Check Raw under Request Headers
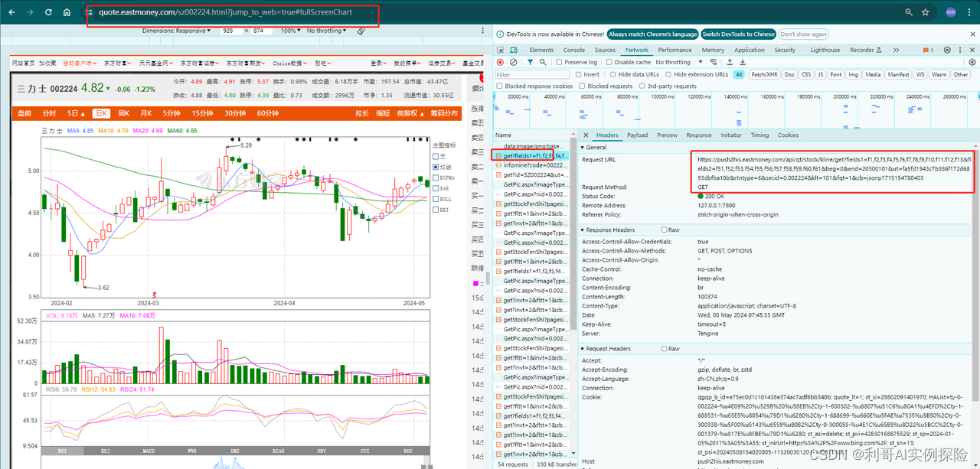This screenshot has height=469, width=980. coord(664,349)
